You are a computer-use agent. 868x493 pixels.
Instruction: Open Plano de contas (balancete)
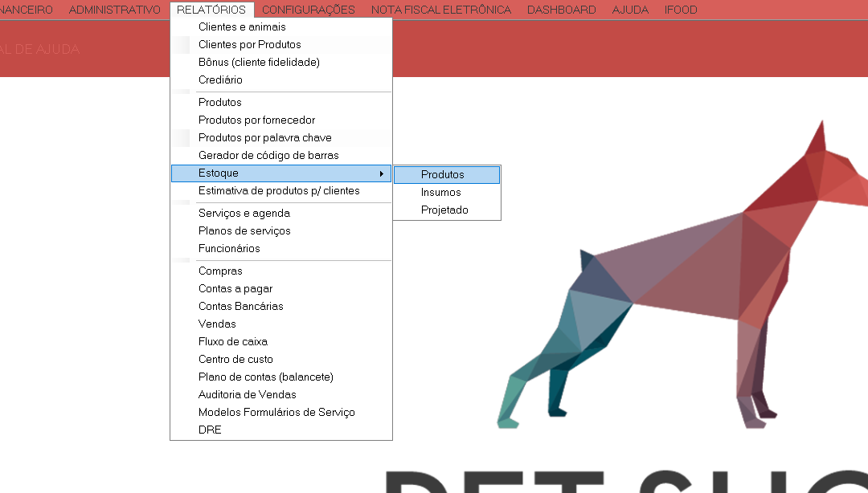(281, 377)
